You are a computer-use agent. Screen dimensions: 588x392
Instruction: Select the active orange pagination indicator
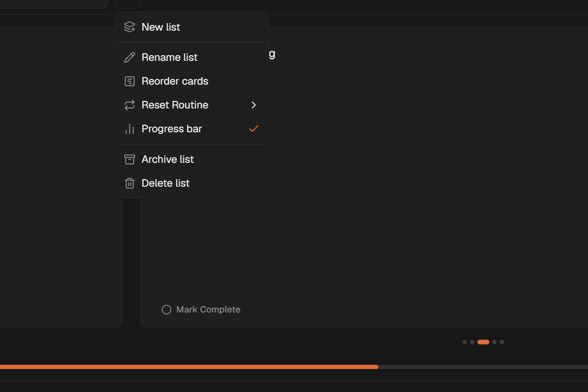483,342
